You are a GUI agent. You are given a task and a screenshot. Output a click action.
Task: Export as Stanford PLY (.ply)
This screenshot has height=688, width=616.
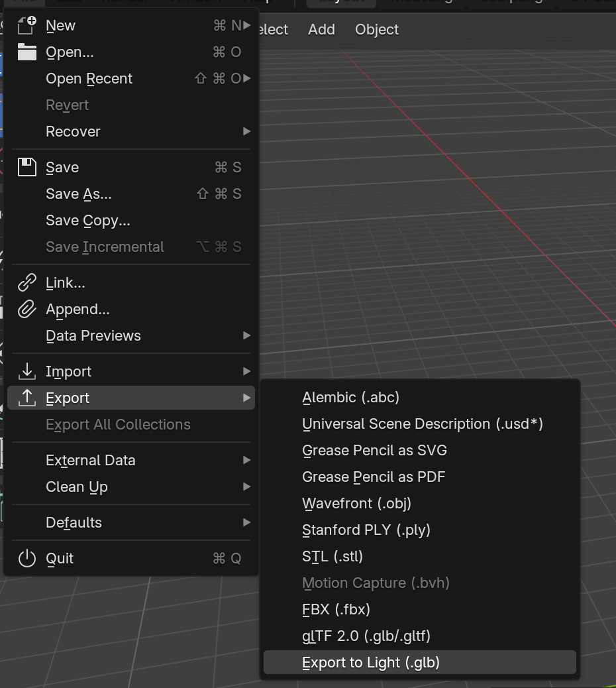pos(419,530)
